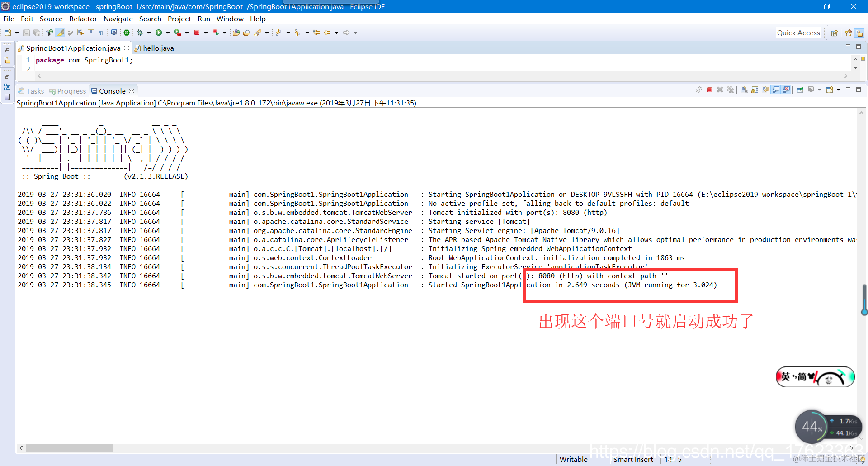Clear Console using document-X icon
The image size is (868, 466).
click(x=744, y=90)
